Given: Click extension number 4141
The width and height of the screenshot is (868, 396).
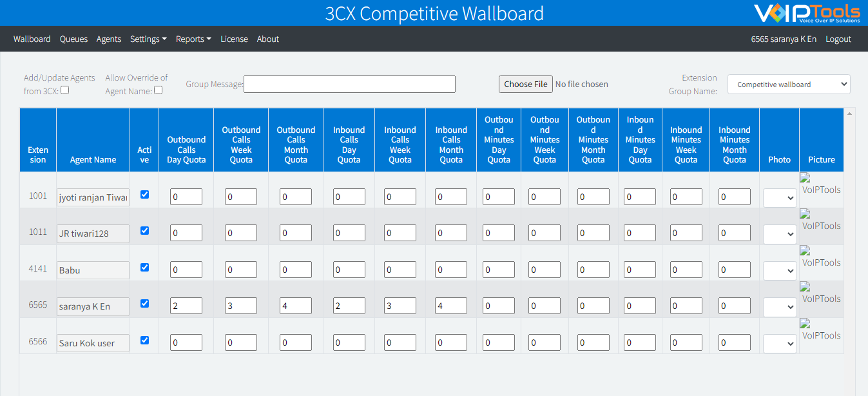Looking at the screenshot, I should (x=38, y=268).
